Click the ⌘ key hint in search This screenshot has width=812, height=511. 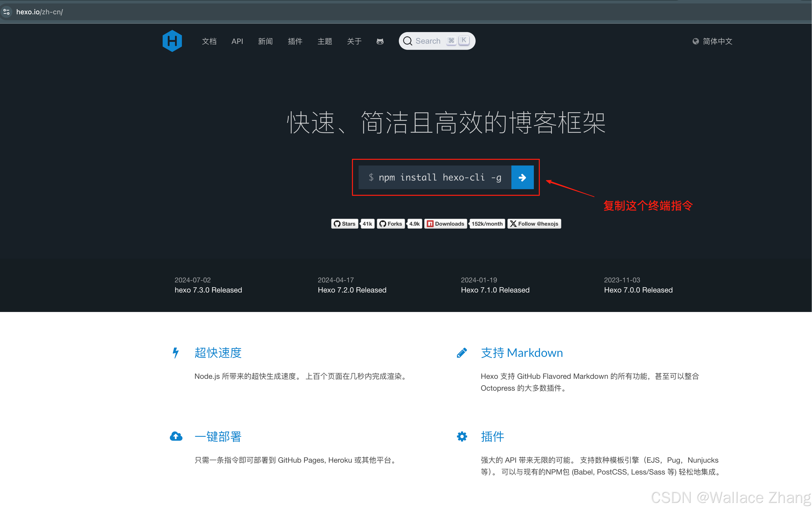[451, 41]
